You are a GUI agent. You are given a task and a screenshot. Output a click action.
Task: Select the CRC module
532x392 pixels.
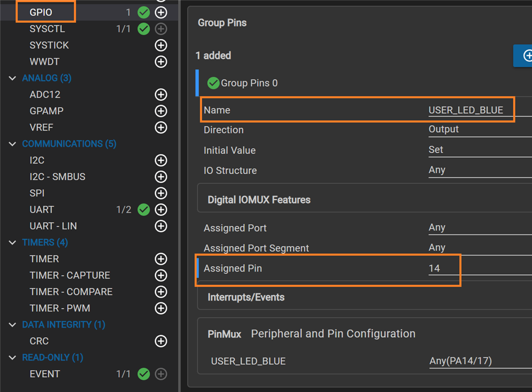point(39,341)
